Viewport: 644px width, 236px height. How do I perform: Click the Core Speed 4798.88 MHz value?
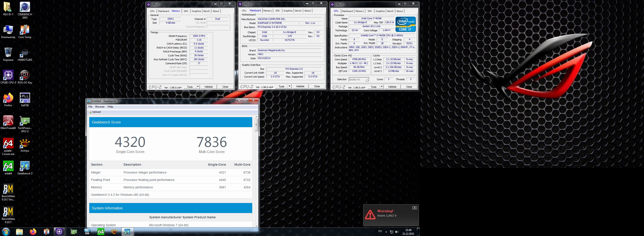point(359,59)
